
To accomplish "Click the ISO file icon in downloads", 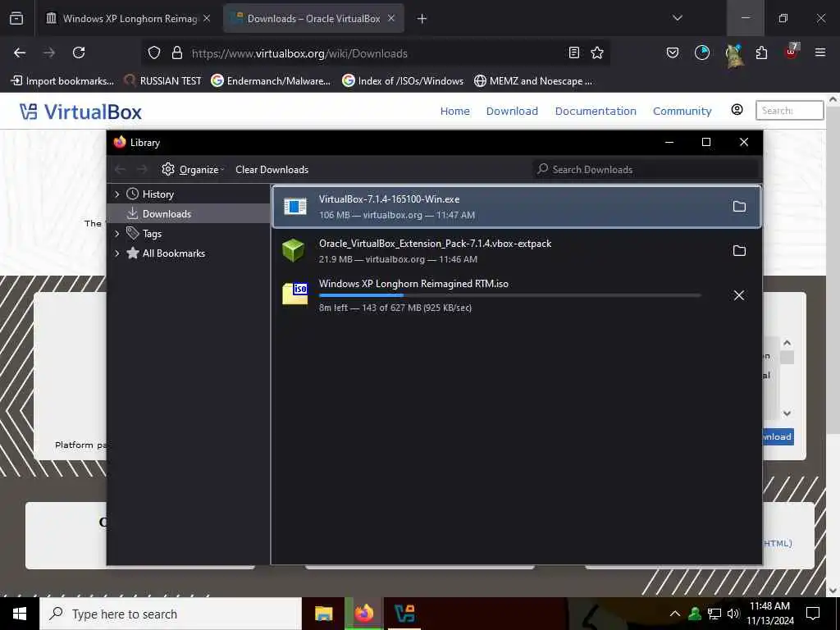I will [x=295, y=294].
